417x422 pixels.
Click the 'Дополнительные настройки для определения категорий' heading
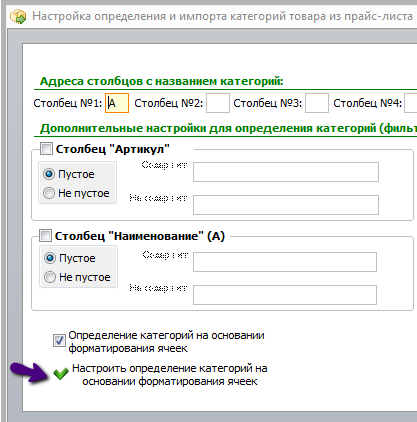click(x=228, y=128)
